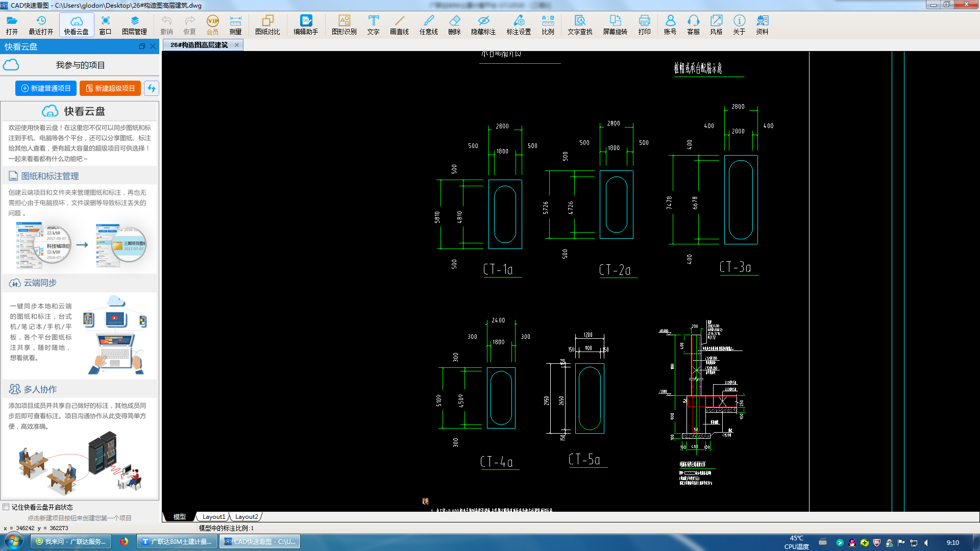Click the volume icon in system tray
The image size is (980, 551).
(926, 542)
